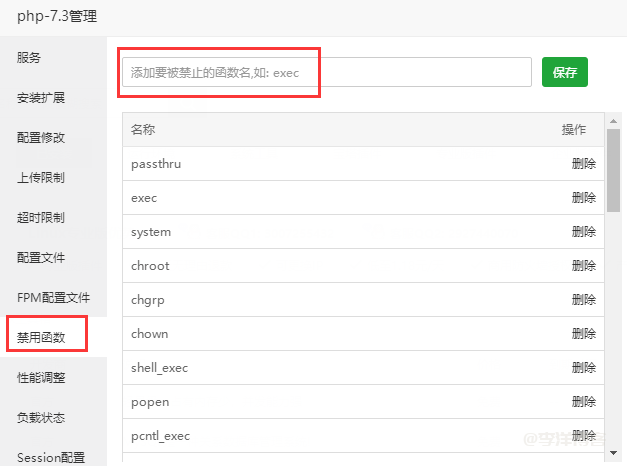Delete the system function row
This screenshot has height=466, width=627.
(x=584, y=232)
